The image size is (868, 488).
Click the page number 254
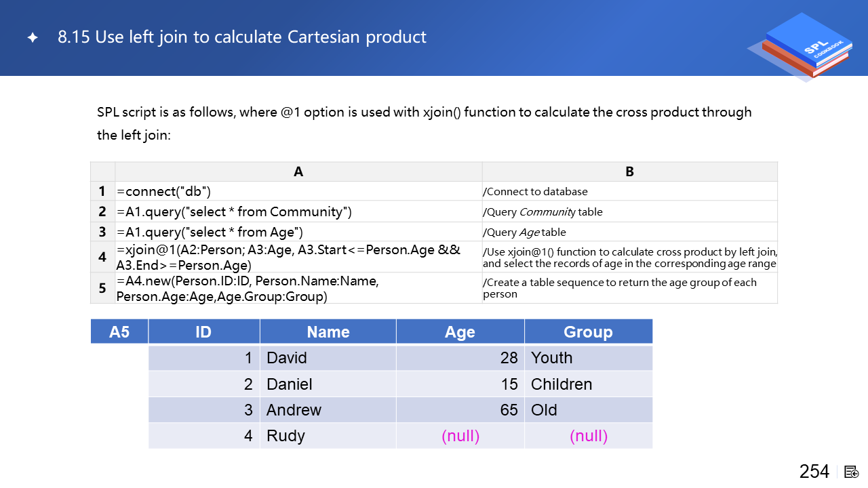pos(814,472)
